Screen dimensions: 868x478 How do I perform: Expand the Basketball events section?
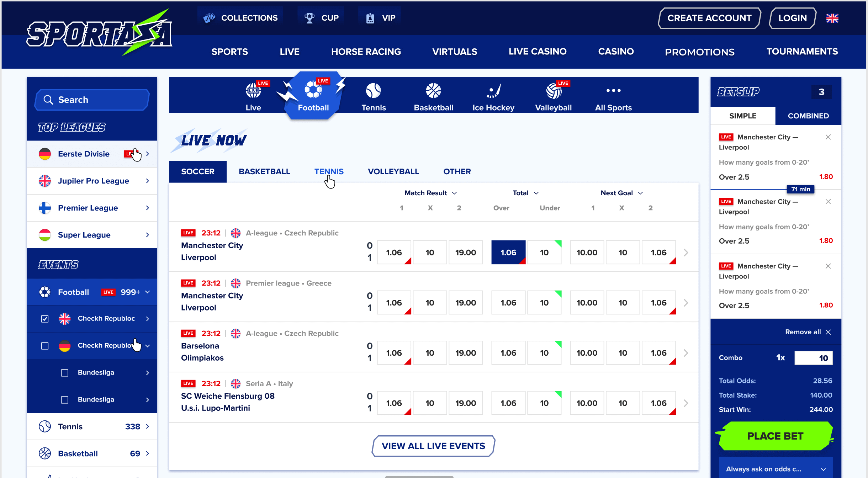[148, 453]
